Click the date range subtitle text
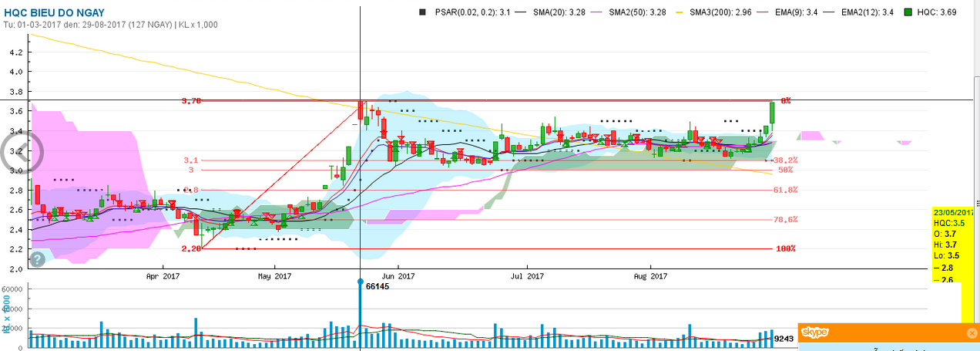This screenshot has height=351, width=980. [x=110, y=25]
